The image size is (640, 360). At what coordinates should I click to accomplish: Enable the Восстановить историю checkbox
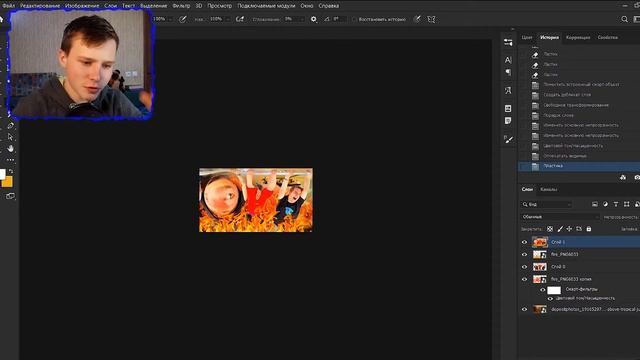(354, 19)
